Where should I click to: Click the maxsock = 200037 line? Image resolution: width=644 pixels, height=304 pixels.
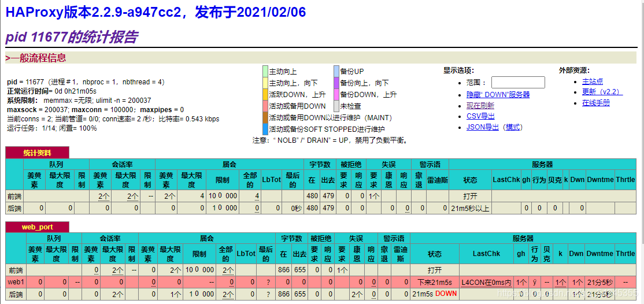pyautogui.click(x=95, y=110)
